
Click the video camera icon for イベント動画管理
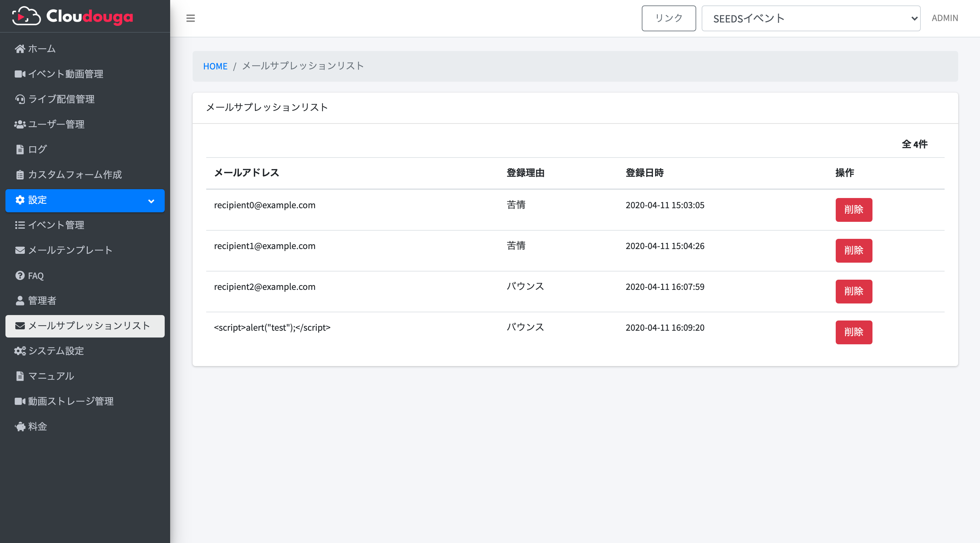(x=20, y=74)
